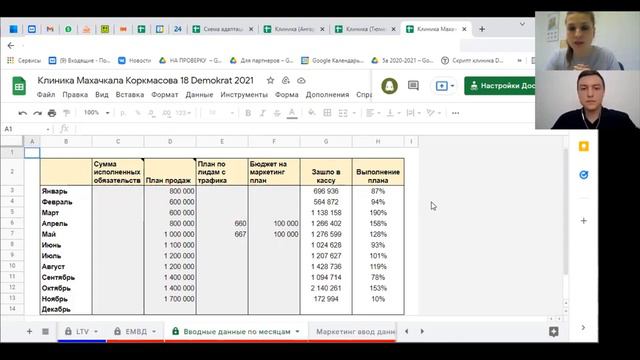
Task: Open text rotation dropdown
Action: click(433, 113)
